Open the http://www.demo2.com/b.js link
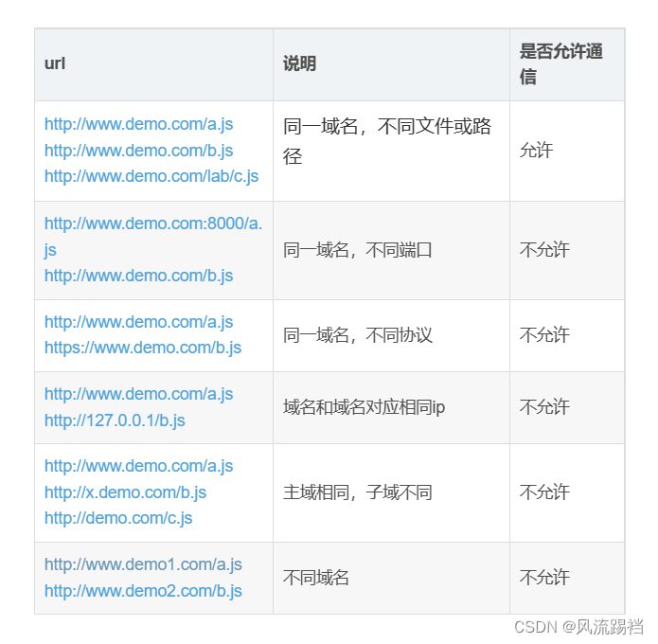 tap(143, 591)
